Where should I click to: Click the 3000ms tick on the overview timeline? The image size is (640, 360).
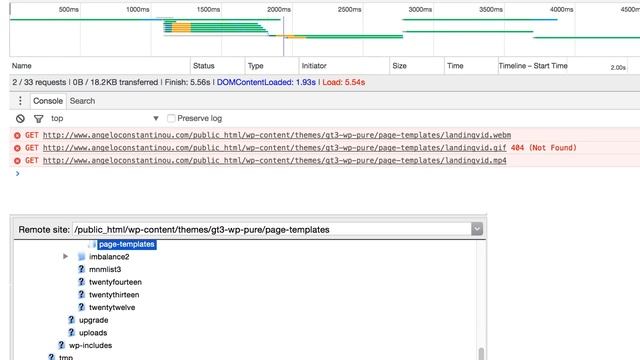tap(420, 9)
